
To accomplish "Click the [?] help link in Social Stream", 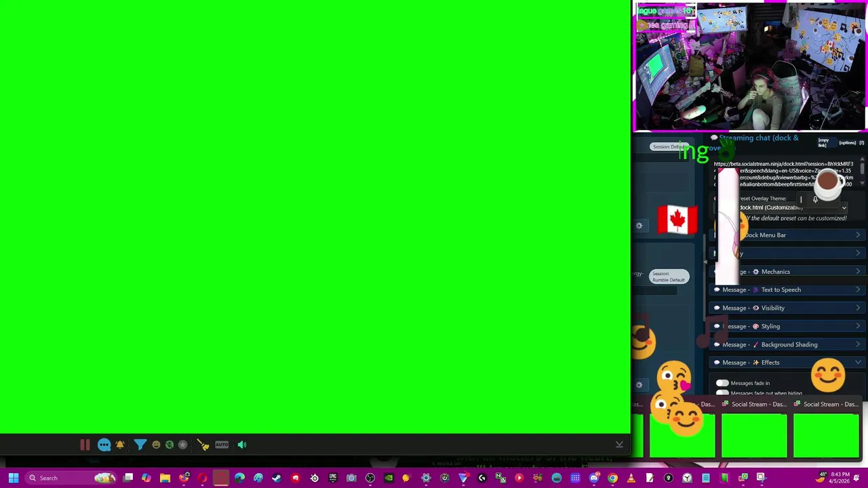I will (861, 142).
